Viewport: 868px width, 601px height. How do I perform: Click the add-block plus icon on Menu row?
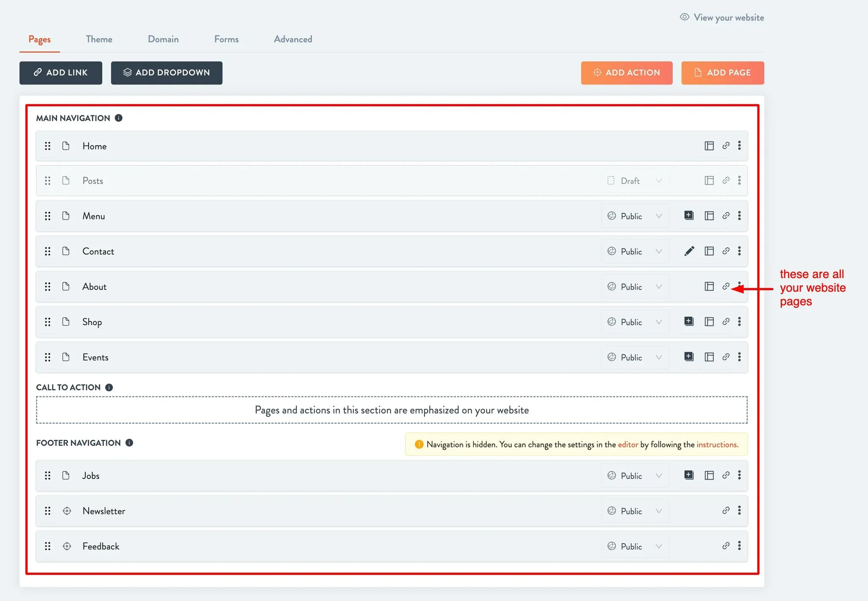pos(689,215)
